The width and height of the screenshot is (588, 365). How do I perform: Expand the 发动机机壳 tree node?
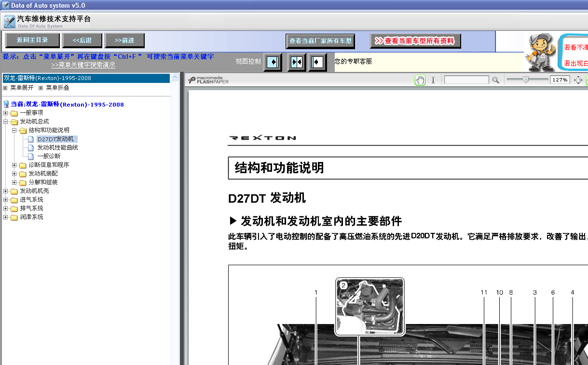click(x=5, y=191)
